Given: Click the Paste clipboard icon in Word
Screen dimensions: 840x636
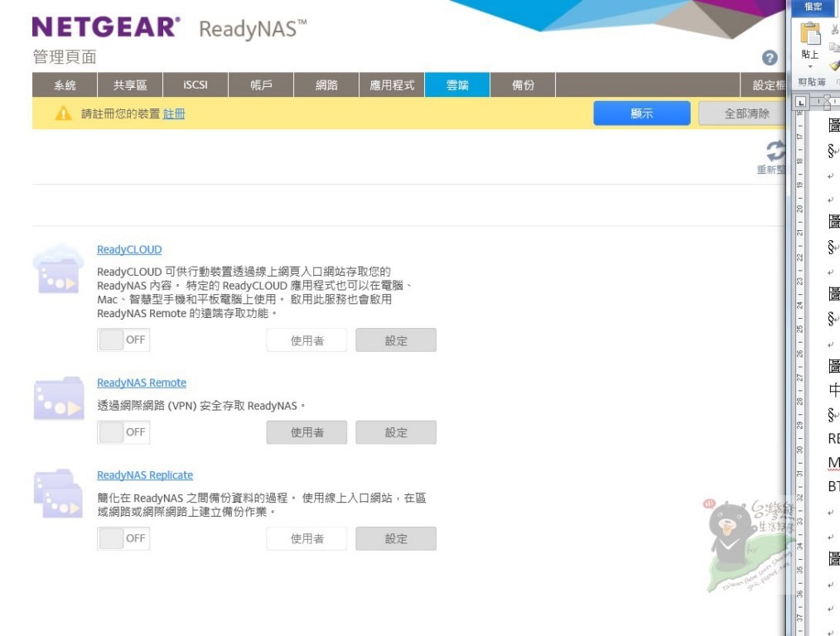Looking at the screenshot, I should [810, 34].
